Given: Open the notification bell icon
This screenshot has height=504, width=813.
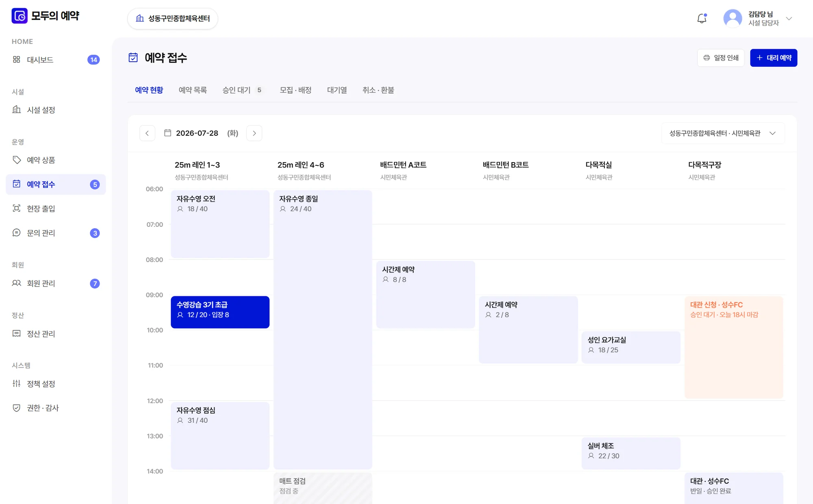Looking at the screenshot, I should pyautogui.click(x=702, y=18).
